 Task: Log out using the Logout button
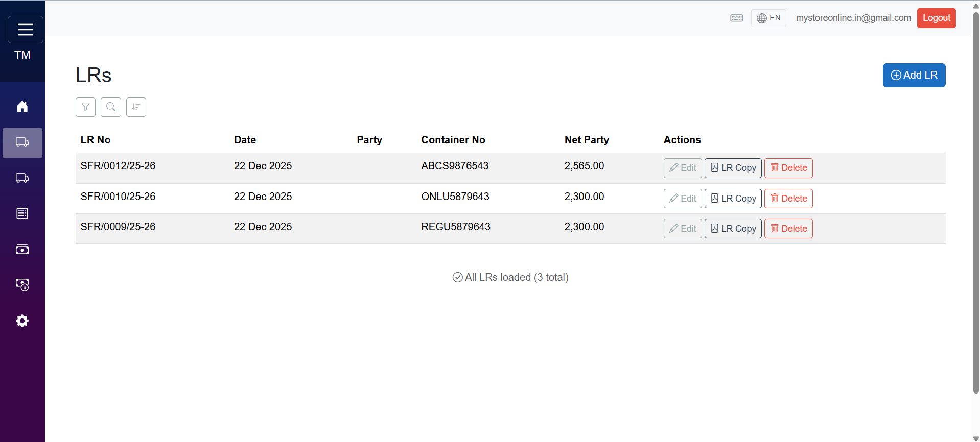point(936,18)
